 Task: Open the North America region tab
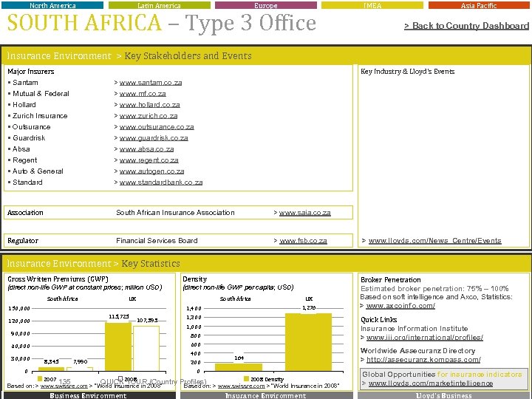click(52, 5)
